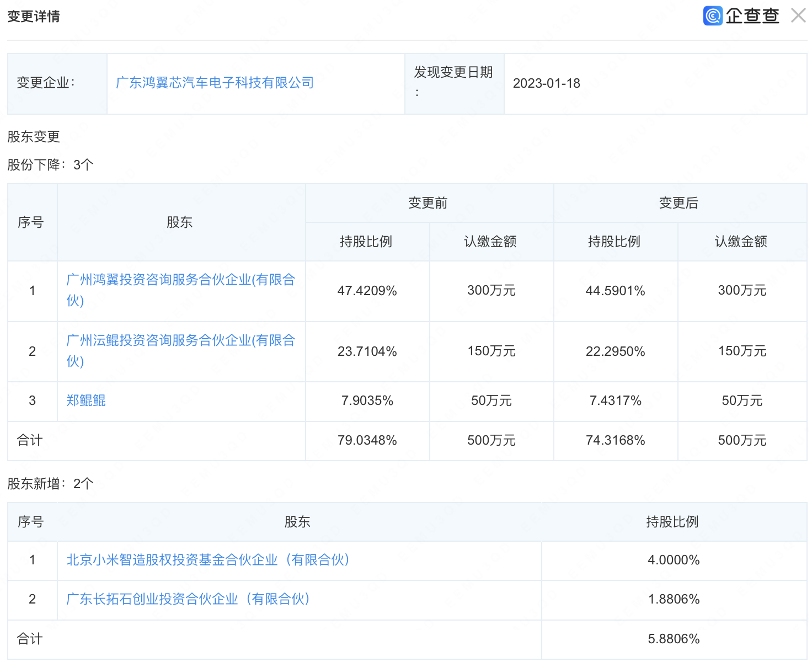Click the 股东新增：2个 label
The width and height of the screenshot is (812, 662).
tap(50, 484)
